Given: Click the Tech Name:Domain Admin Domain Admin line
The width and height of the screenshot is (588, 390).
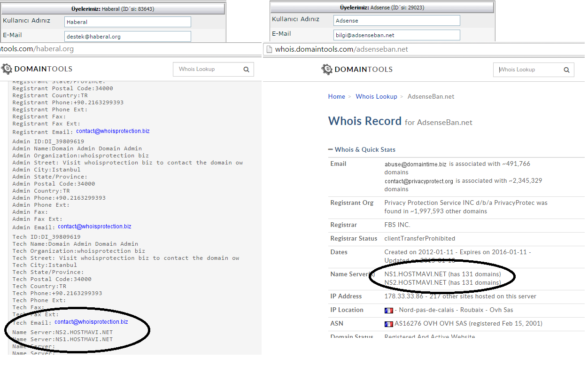Looking at the screenshot, I should [x=75, y=244].
